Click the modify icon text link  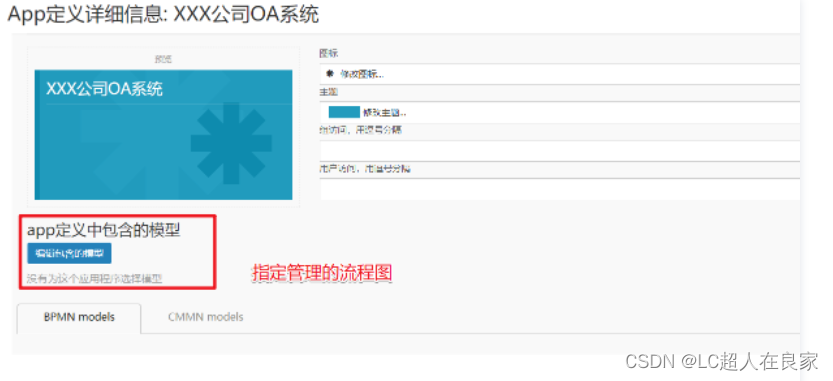click(x=362, y=74)
